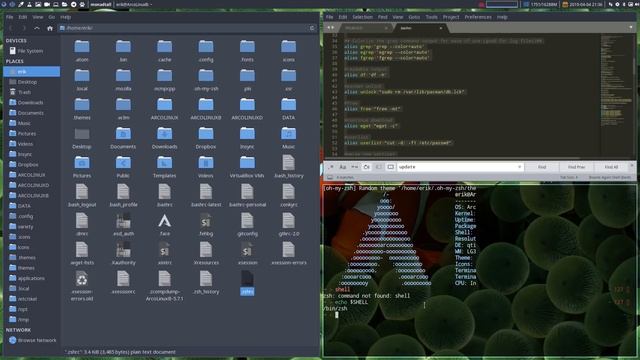
Task: Open Bourne Again Shell syntax selector
Action: coord(610,178)
